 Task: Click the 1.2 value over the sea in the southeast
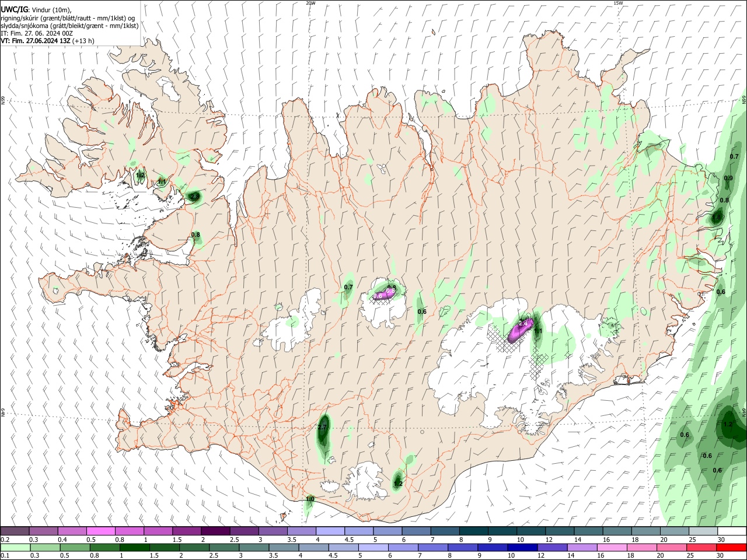(727, 424)
